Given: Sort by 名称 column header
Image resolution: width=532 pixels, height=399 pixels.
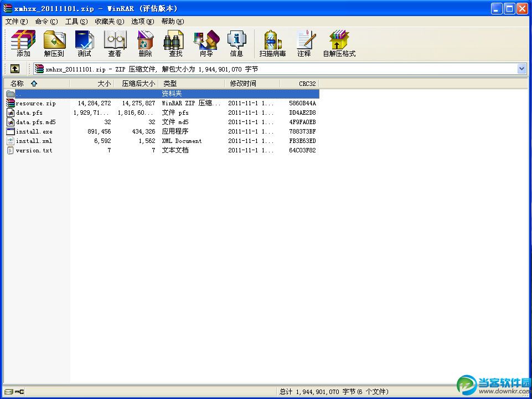Looking at the screenshot, I should [x=37, y=84].
